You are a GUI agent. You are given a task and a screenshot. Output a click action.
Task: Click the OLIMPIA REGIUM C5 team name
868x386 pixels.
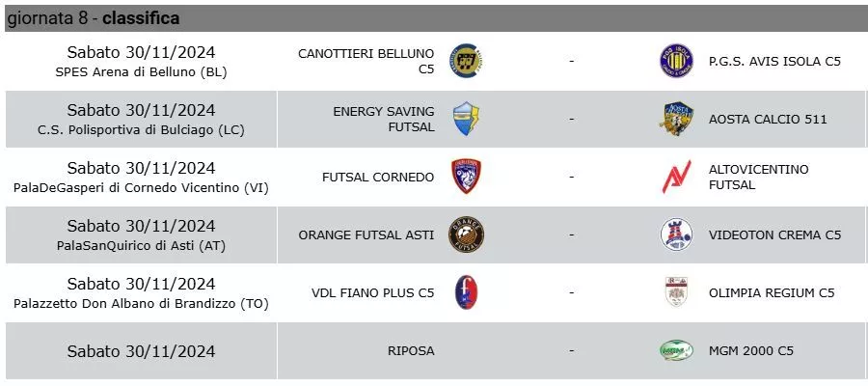tap(772, 292)
